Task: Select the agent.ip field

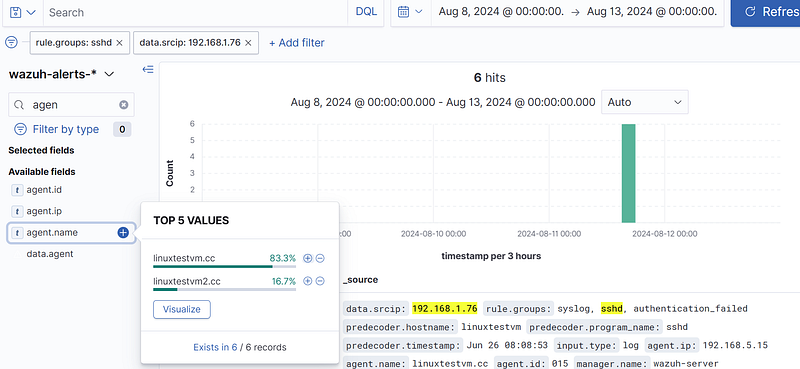Action: pos(44,211)
